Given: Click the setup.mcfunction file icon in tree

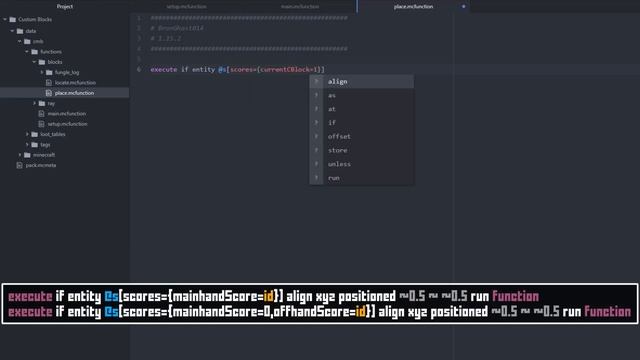Looking at the screenshot, I should [42, 124].
